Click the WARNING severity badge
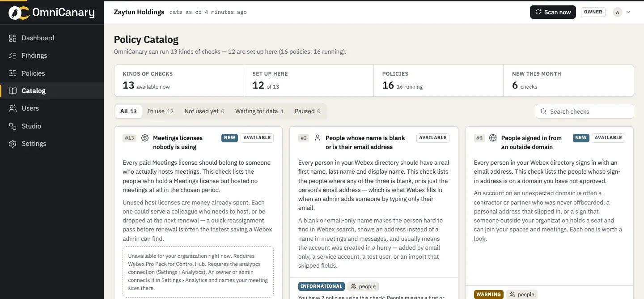 coord(488,295)
